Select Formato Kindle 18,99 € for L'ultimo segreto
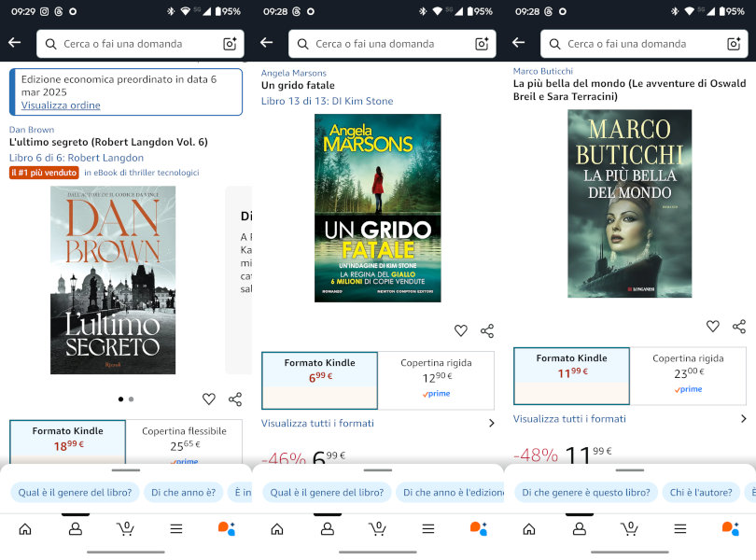756x560 pixels. coord(68,441)
